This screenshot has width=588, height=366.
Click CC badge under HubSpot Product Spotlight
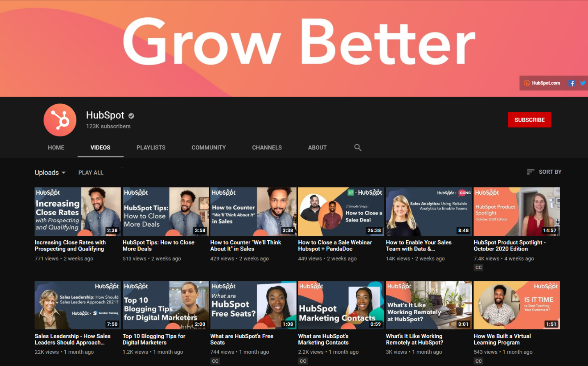pyautogui.click(x=478, y=267)
